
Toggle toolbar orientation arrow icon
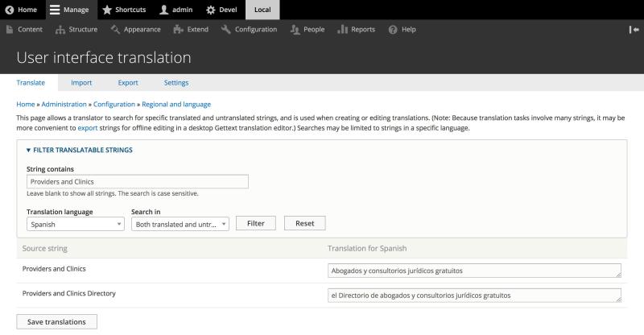(634, 30)
